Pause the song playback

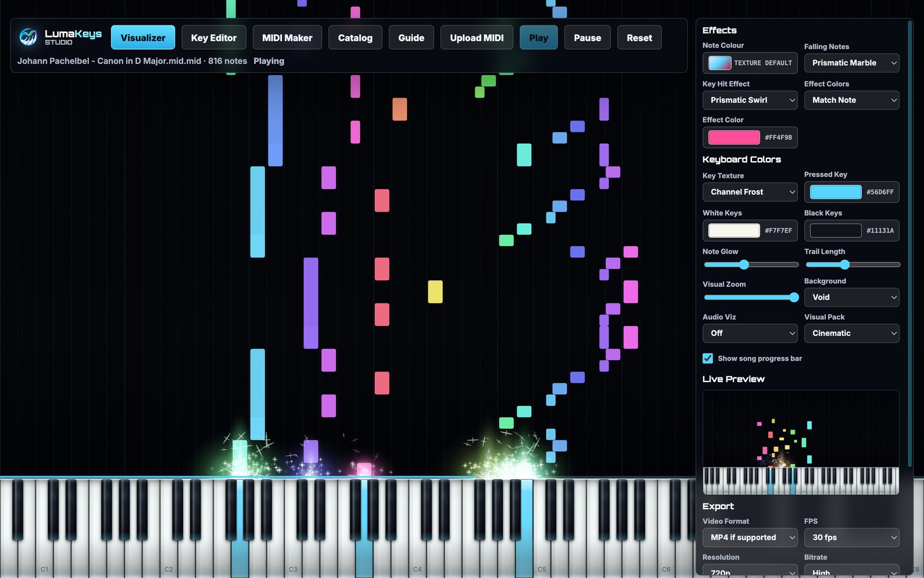point(587,38)
